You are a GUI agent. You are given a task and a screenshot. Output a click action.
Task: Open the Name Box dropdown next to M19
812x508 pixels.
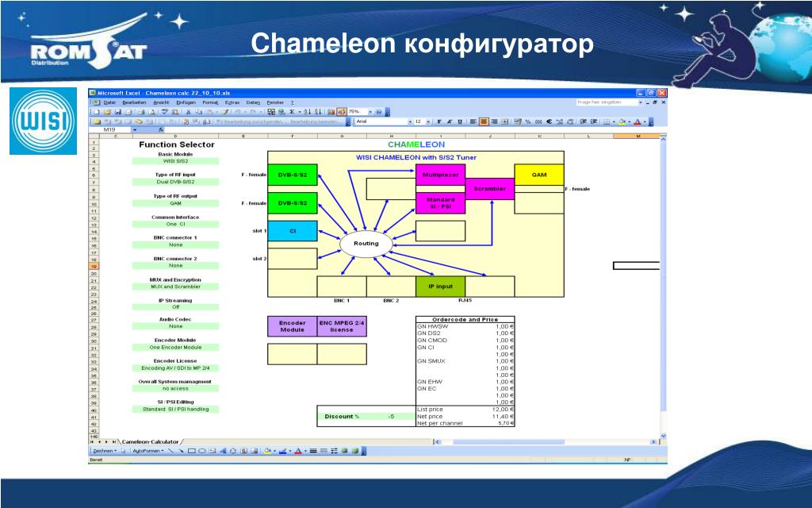[135, 129]
